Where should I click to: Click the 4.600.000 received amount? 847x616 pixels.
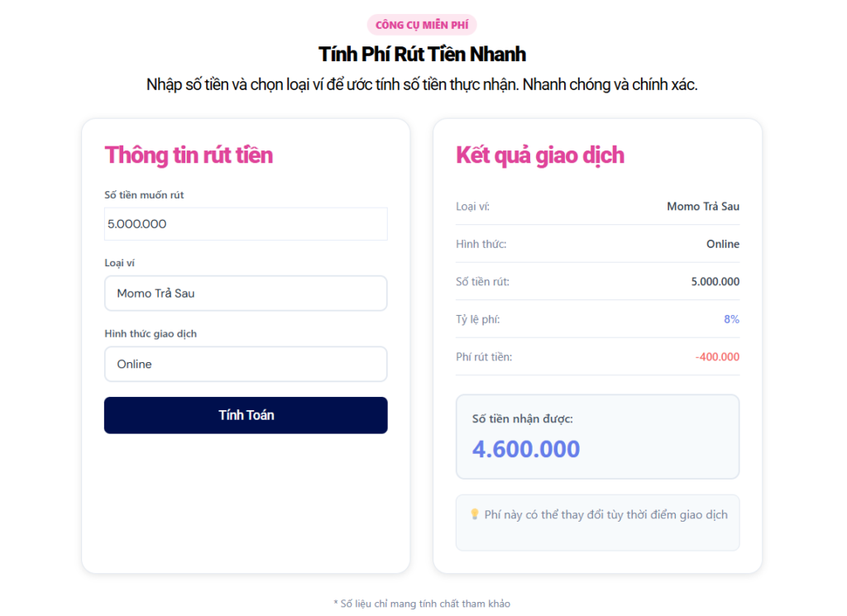click(526, 449)
